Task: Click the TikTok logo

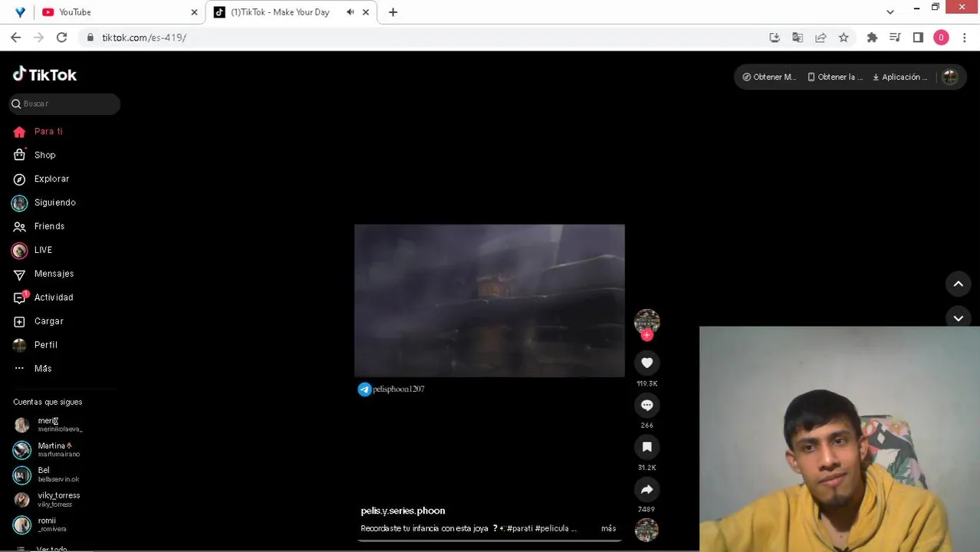Action: pos(44,74)
